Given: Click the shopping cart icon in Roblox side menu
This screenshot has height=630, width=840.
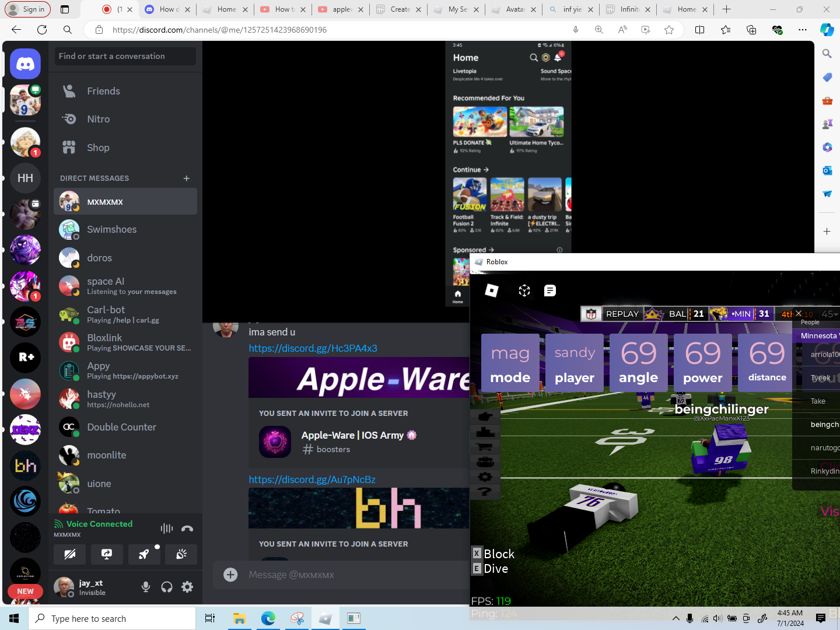Looking at the screenshot, I should pyautogui.click(x=485, y=447).
